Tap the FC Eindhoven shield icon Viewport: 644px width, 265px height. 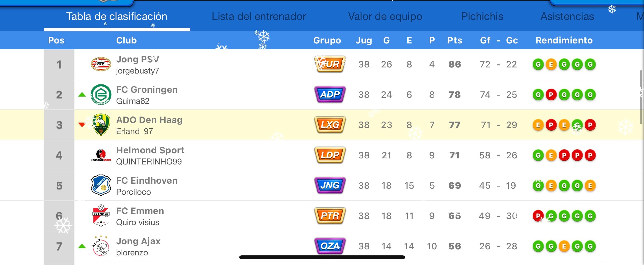[101, 185]
